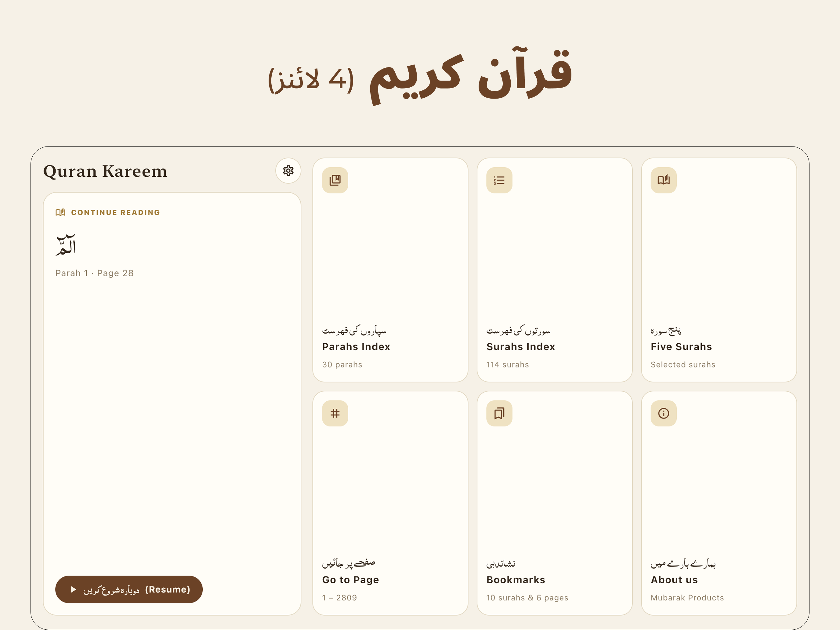Click the Urdu label above Five Surahs

click(x=666, y=330)
